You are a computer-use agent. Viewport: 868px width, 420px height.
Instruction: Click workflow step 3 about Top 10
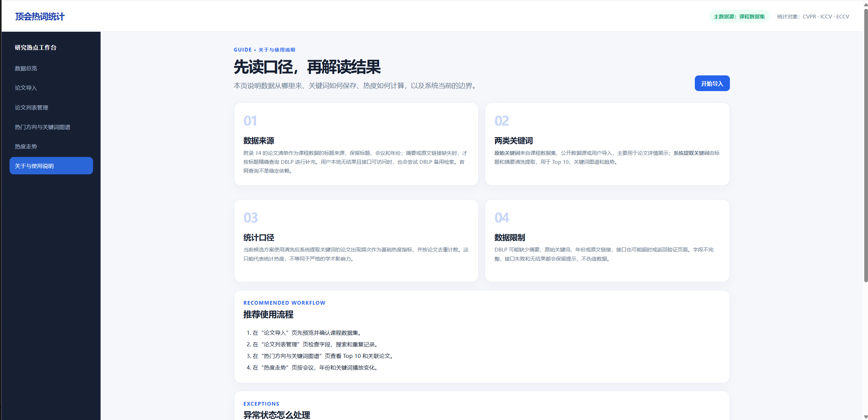tap(321, 356)
